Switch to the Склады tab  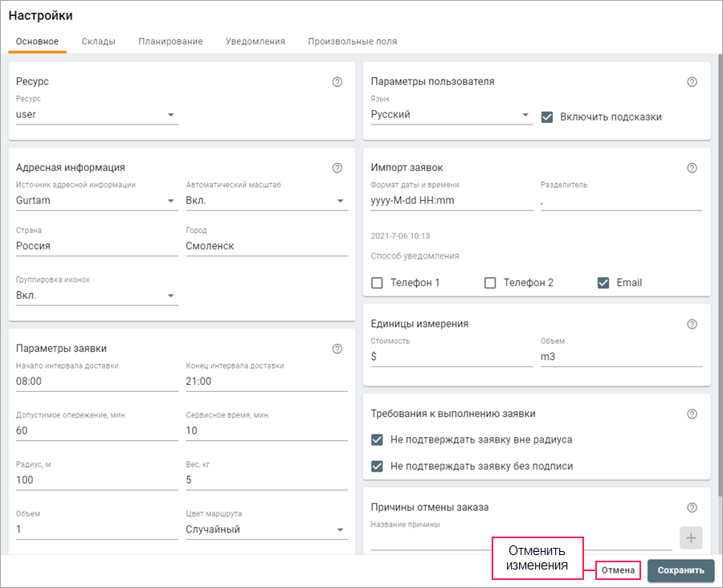tap(98, 41)
